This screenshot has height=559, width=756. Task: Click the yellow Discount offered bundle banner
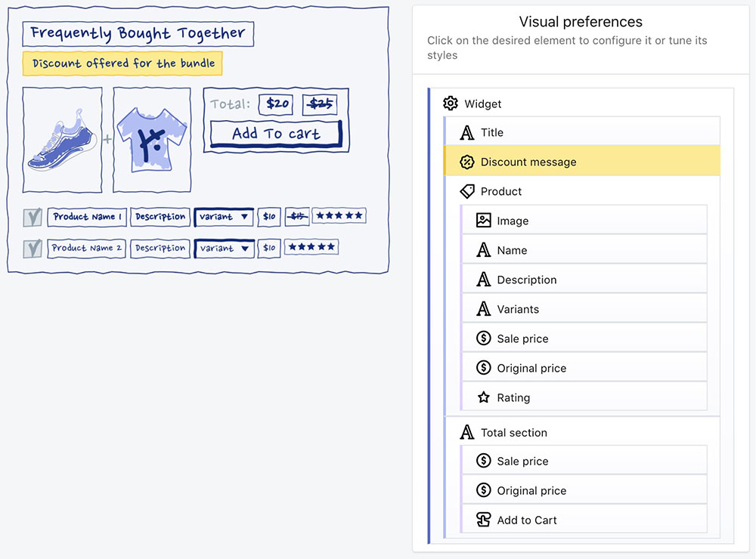pyautogui.click(x=122, y=63)
